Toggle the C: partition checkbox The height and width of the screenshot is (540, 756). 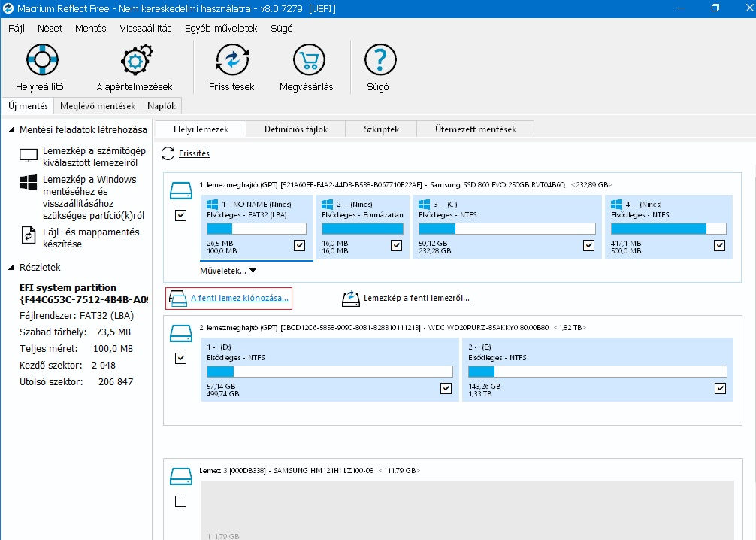588,245
